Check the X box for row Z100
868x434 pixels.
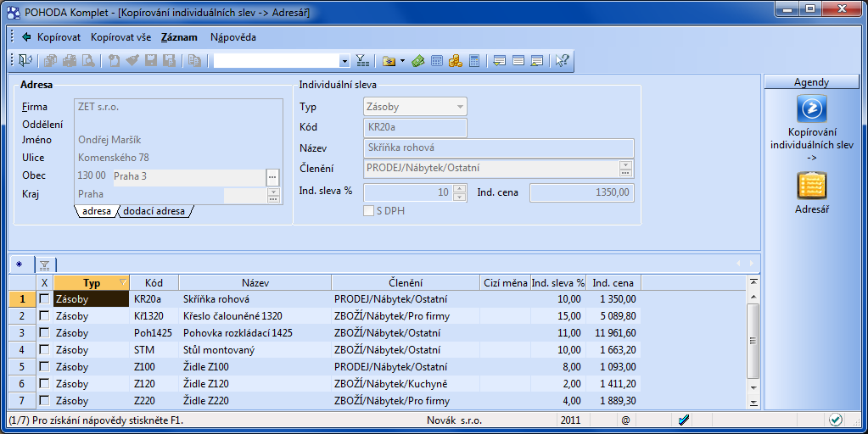tap(44, 366)
